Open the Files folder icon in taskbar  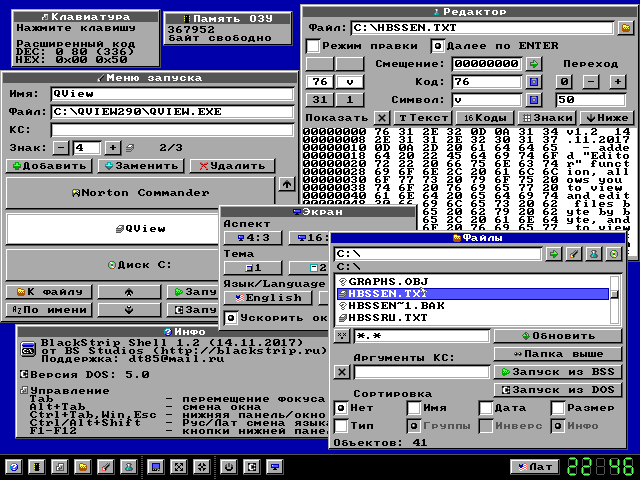click(83, 467)
